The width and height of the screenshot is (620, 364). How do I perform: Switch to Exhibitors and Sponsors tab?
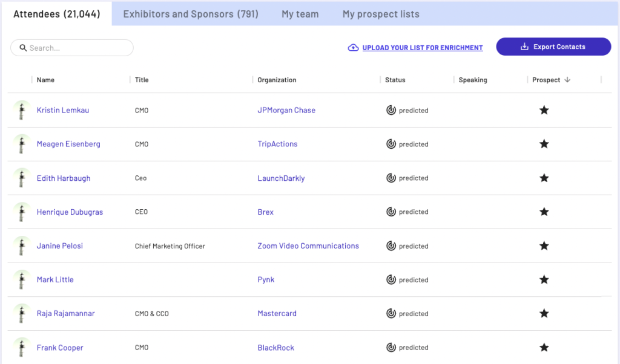(x=191, y=14)
